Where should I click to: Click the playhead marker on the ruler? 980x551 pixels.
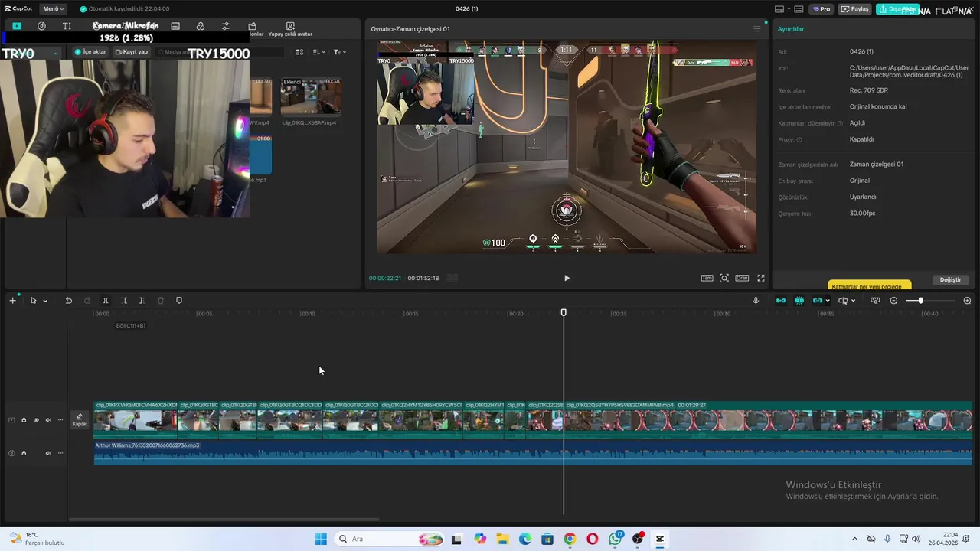tap(563, 312)
